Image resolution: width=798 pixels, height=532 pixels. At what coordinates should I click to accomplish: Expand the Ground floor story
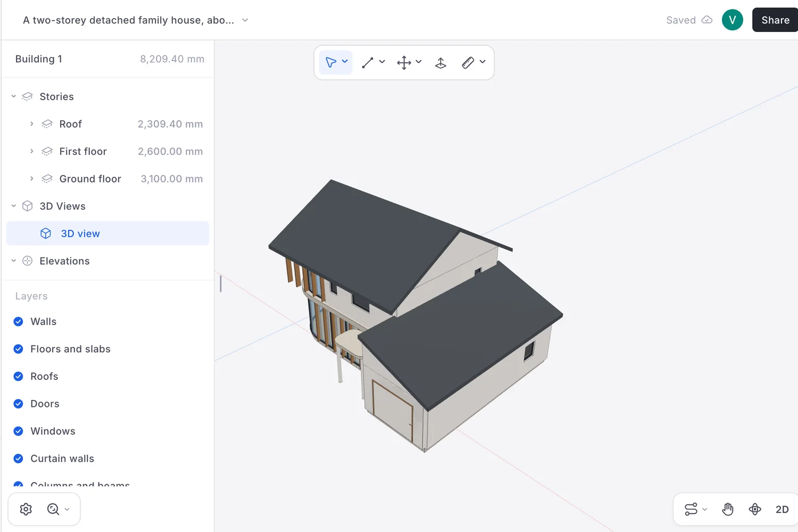tap(31, 179)
